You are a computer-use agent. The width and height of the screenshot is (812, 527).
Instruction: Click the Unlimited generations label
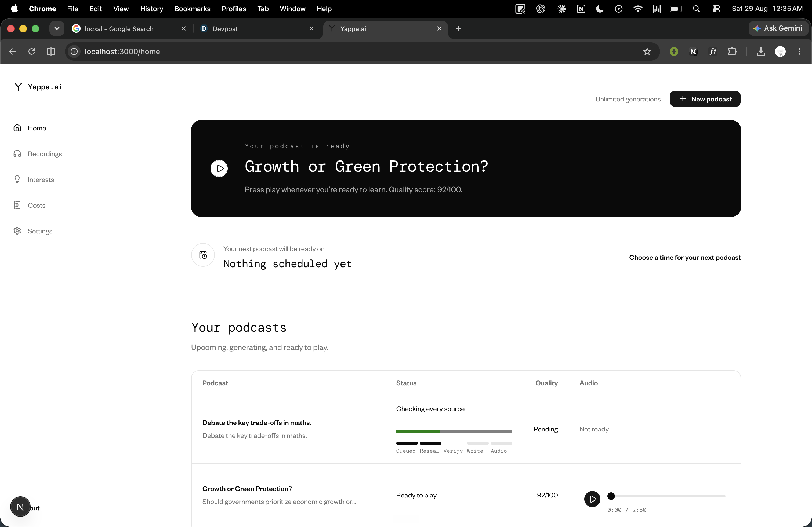[628, 99]
